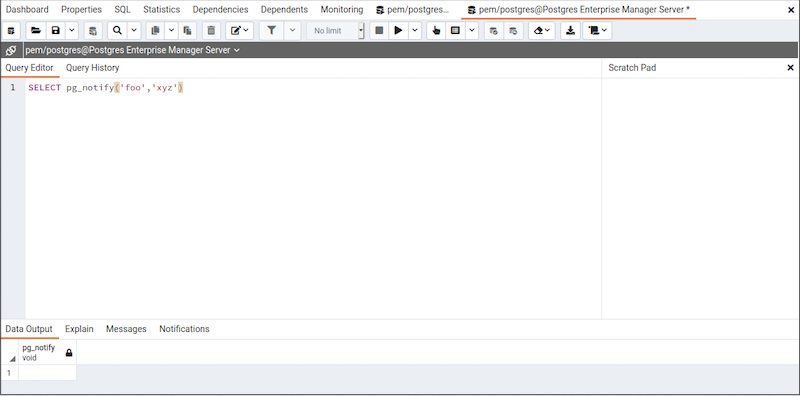This screenshot has height=396, width=800.
Task: Execute the query with play button
Action: [398, 31]
